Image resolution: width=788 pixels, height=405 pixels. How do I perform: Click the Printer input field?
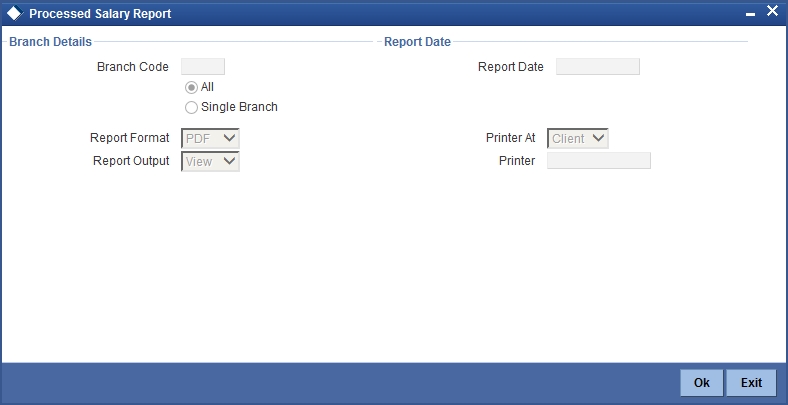599,161
